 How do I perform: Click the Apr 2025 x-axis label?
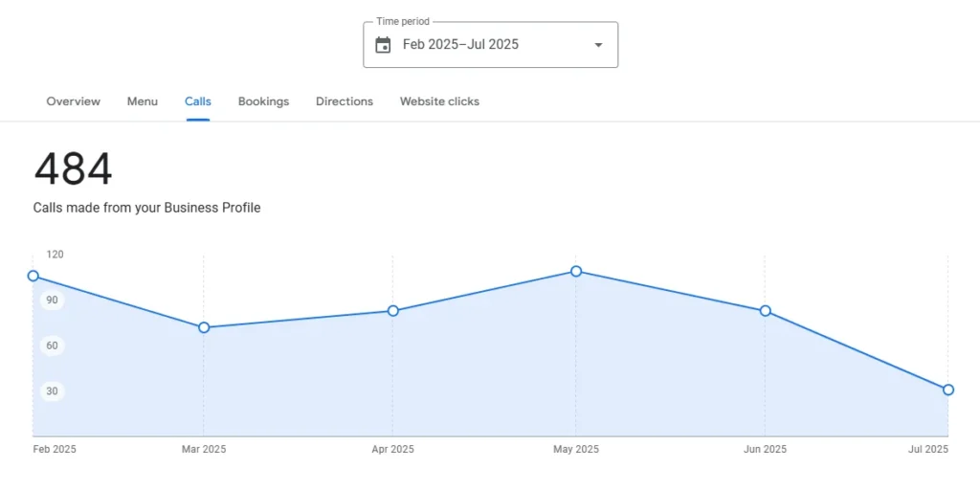[x=393, y=450]
